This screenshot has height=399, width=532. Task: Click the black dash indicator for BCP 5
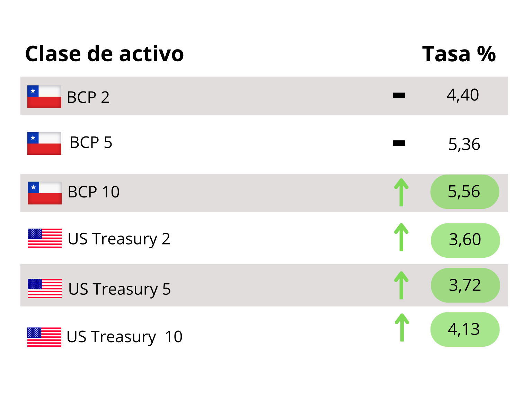(x=399, y=143)
